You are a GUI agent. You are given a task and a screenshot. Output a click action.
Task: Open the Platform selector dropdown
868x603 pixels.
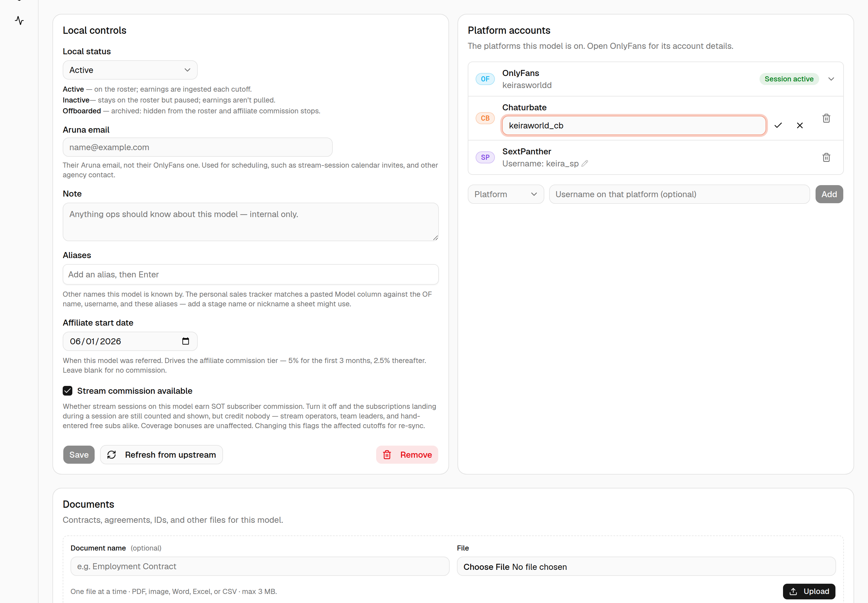[x=506, y=194]
